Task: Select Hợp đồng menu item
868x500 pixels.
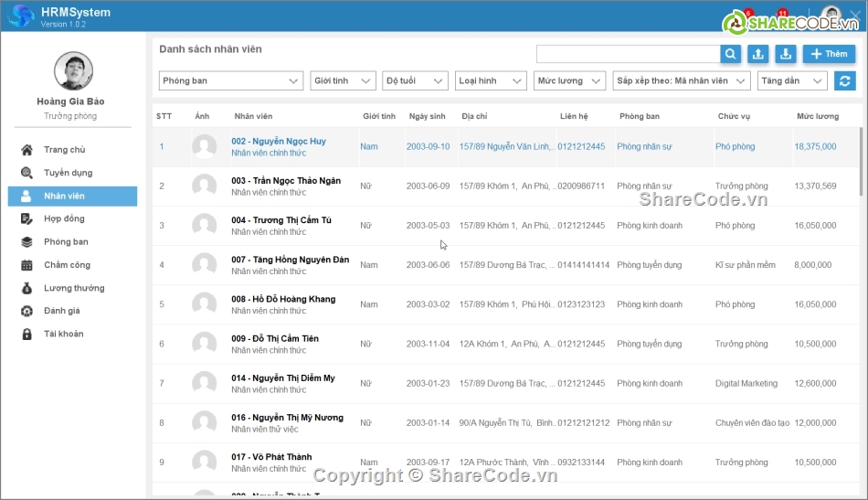Action: 64,219
